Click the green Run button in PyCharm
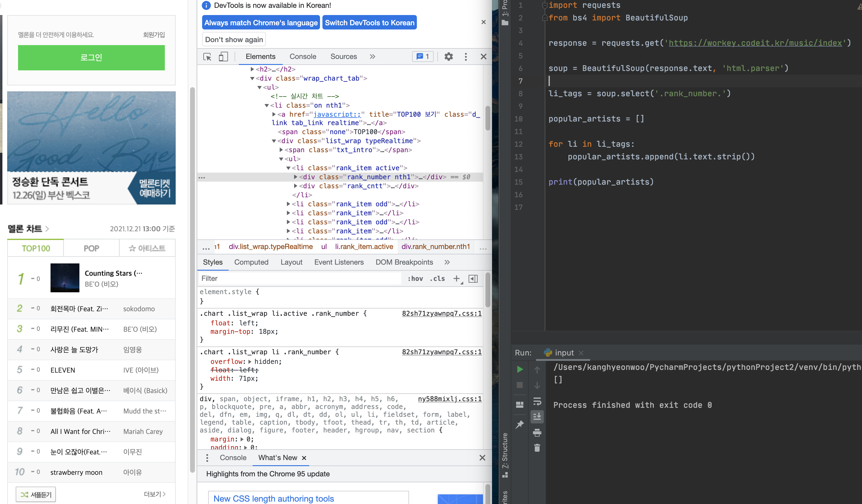The height and width of the screenshot is (504, 862). [520, 369]
